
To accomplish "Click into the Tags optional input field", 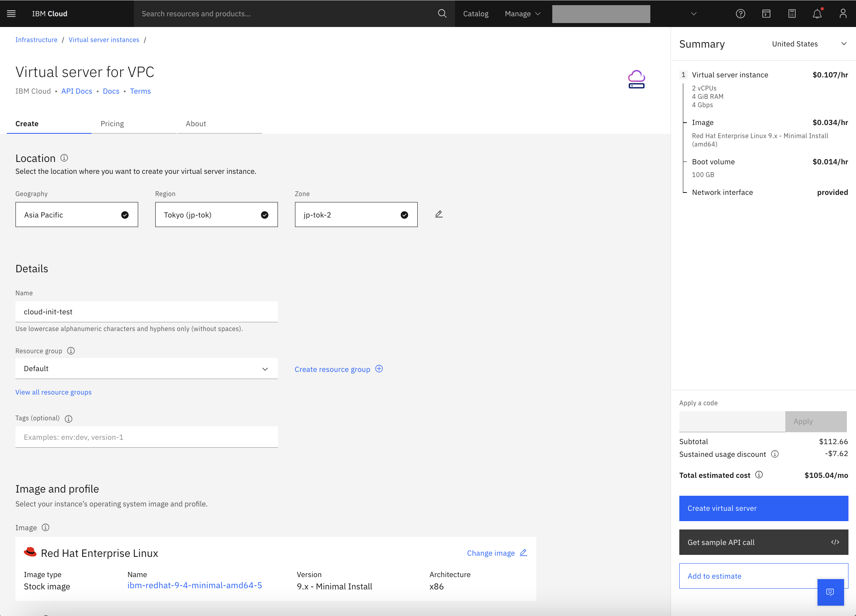I will pyautogui.click(x=147, y=437).
